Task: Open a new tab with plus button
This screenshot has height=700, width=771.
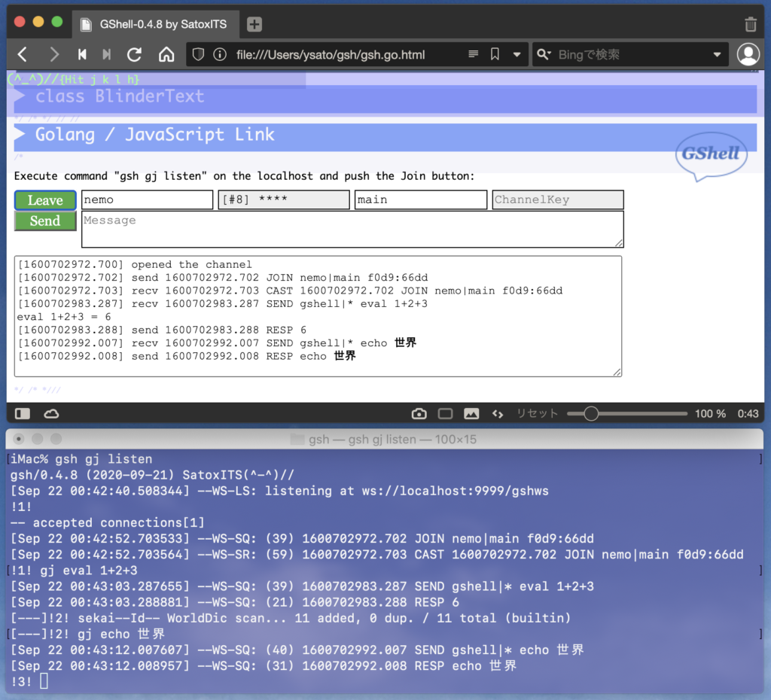Action: 254,24
